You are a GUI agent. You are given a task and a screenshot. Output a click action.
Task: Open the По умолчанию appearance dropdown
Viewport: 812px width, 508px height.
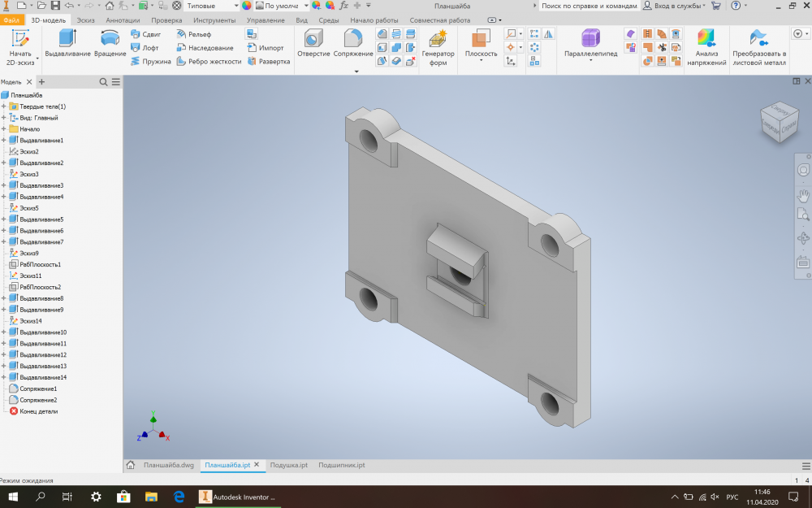click(306, 6)
